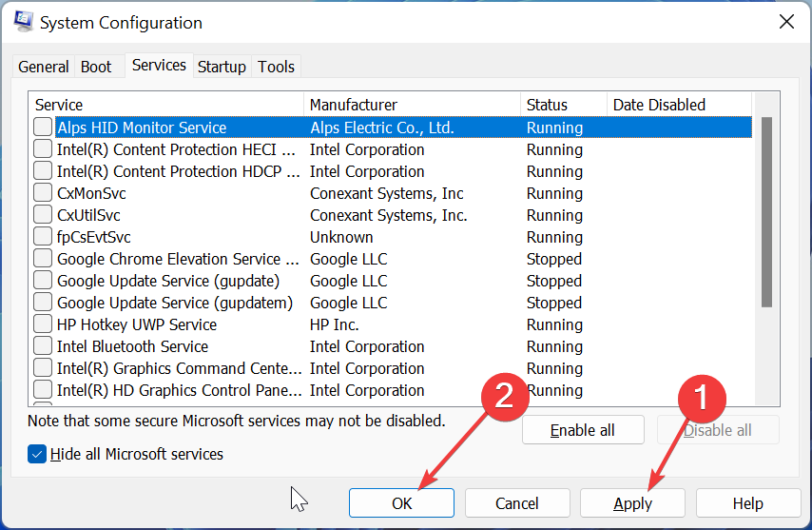The image size is (812, 530).
Task: Confirm with the OK button
Action: 401,503
